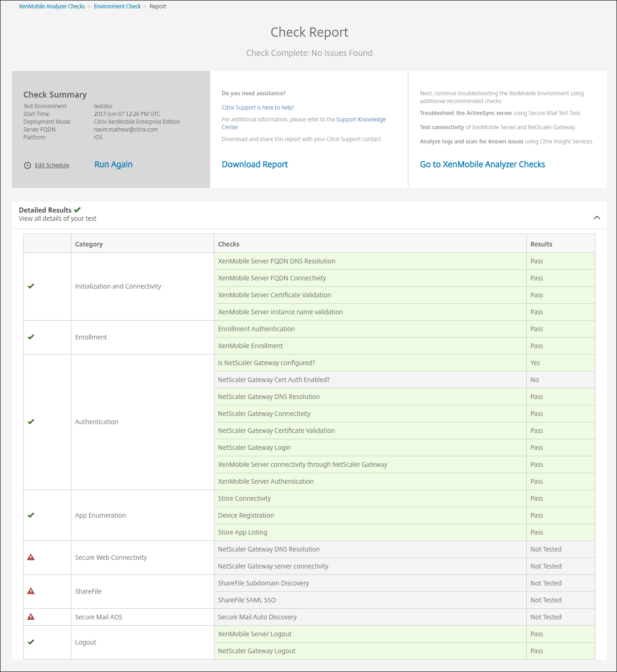Click the Server FQDN value navin.mathew@citrix.com
617x672 pixels.
126,130
